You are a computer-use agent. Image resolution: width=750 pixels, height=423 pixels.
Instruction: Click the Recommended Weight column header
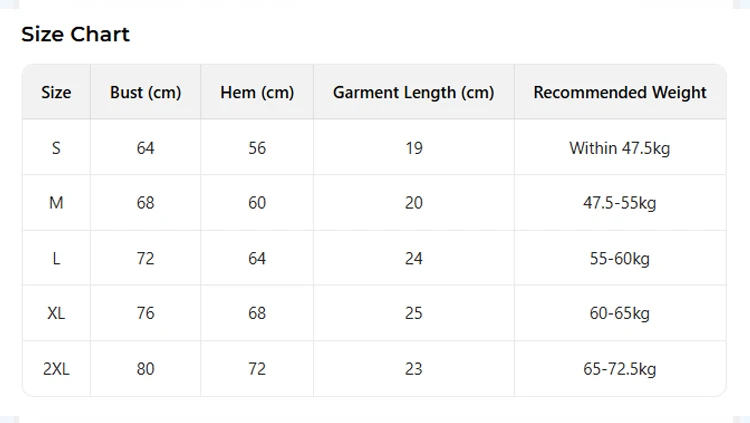tap(620, 92)
